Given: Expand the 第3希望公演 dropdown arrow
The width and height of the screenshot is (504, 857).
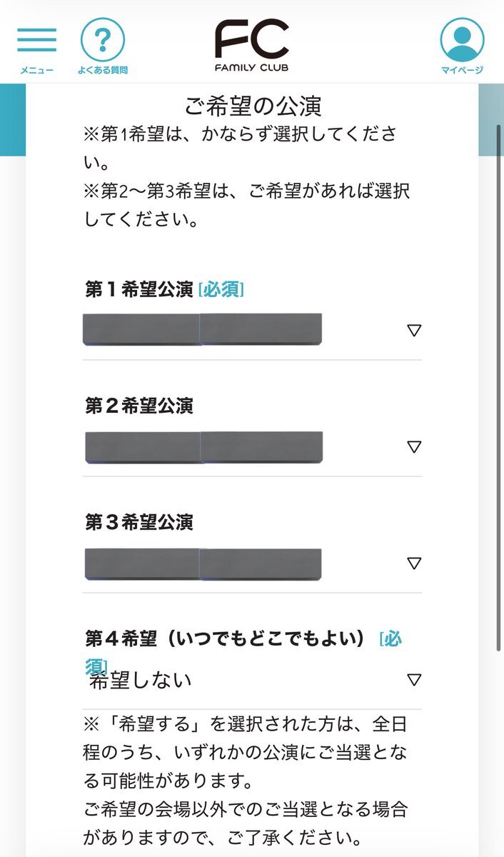Looking at the screenshot, I should (x=414, y=563).
